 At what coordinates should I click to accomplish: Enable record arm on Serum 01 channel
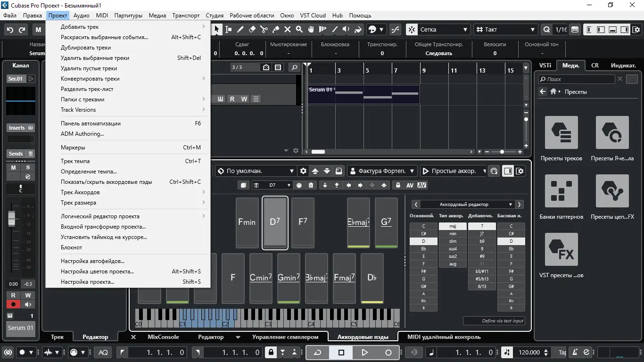tap(13, 304)
